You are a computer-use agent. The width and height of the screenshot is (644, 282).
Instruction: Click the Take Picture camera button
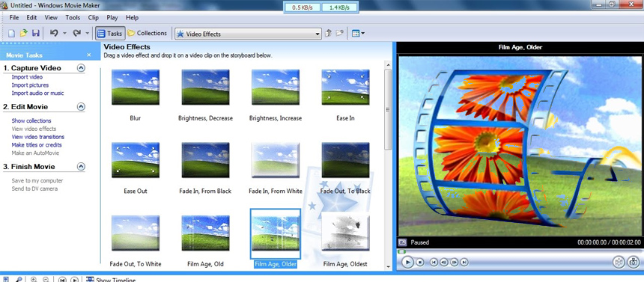(634, 262)
